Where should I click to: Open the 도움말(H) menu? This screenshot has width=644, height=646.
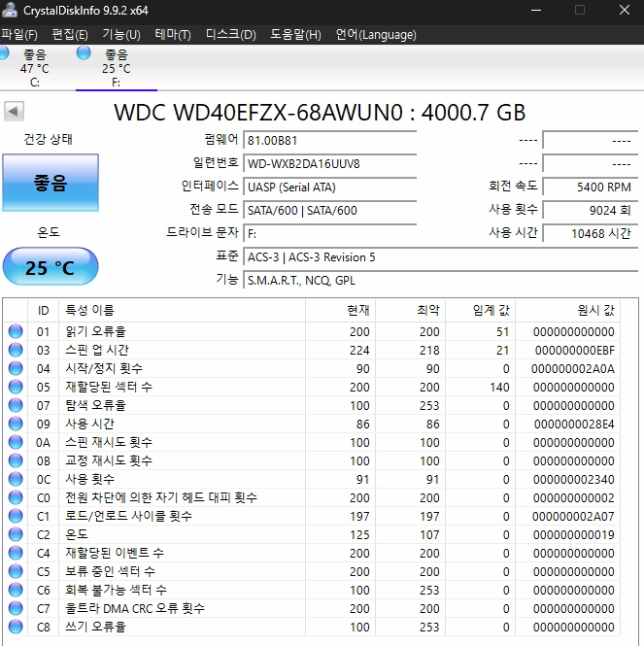[295, 35]
